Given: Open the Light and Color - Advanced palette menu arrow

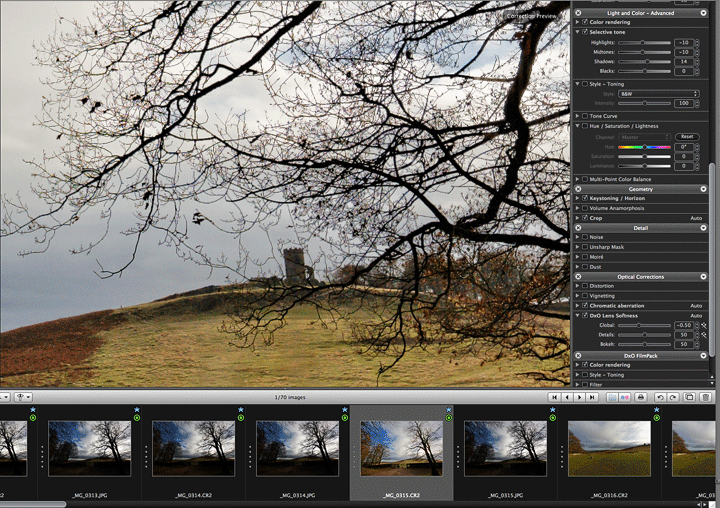Looking at the screenshot, I should tap(703, 13).
